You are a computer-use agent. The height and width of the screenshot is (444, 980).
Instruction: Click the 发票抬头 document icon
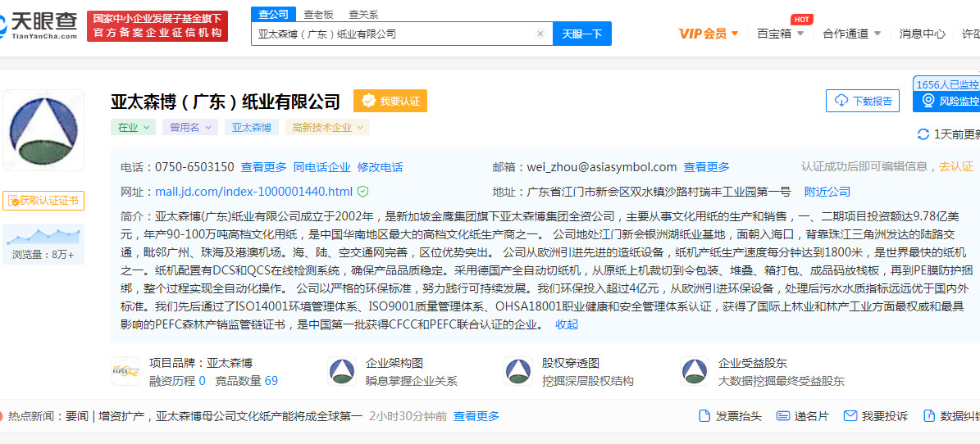pos(704,416)
